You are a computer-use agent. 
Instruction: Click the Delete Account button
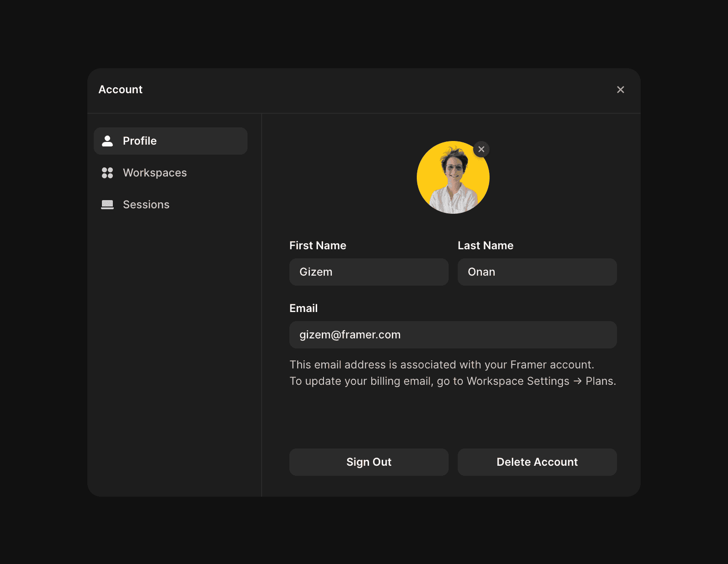coord(537,462)
